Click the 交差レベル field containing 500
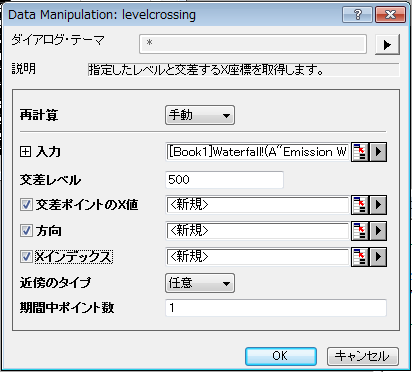 [x=224, y=180]
